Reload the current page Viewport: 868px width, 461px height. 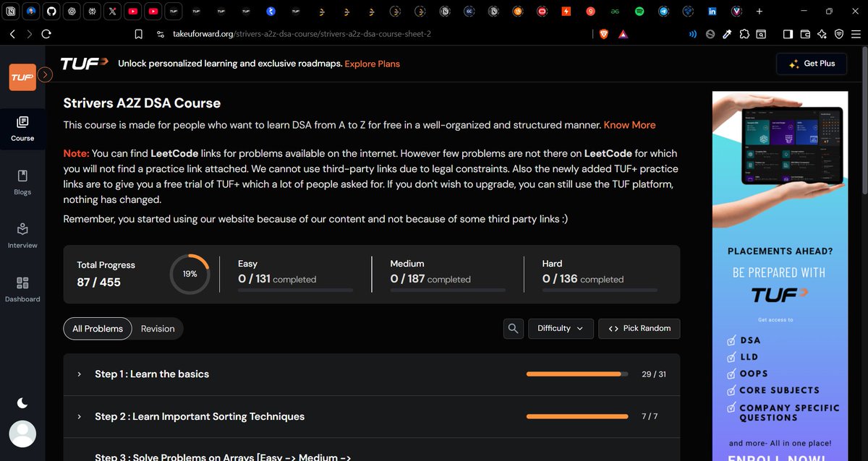click(x=46, y=34)
